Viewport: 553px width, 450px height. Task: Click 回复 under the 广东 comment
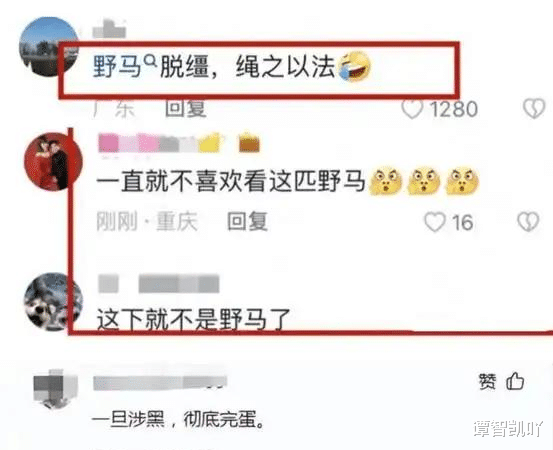(x=186, y=108)
